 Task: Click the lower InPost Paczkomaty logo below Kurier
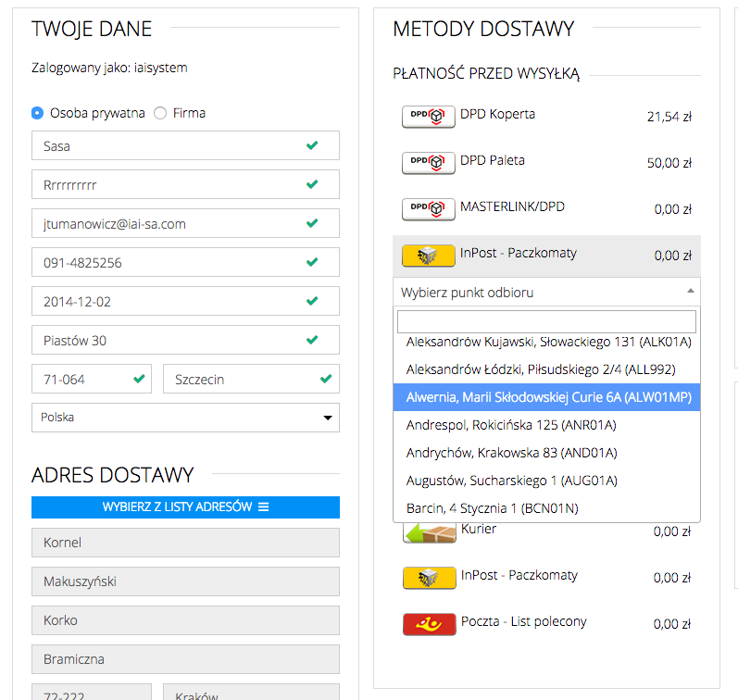point(429,579)
